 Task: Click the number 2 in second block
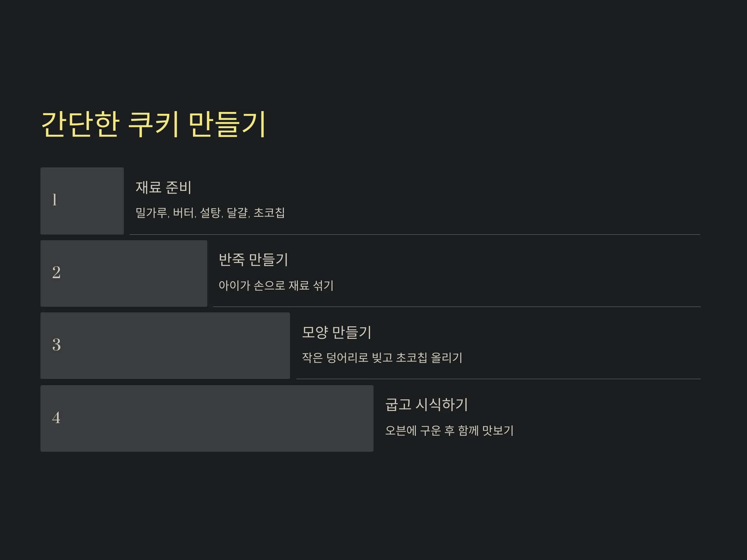coord(56,273)
